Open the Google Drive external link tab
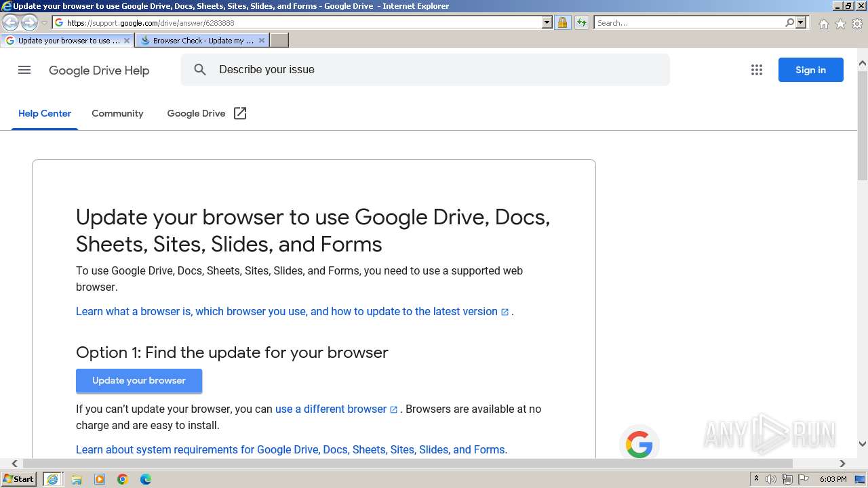The width and height of the screenshot is (868, 488). coord(206,114)
